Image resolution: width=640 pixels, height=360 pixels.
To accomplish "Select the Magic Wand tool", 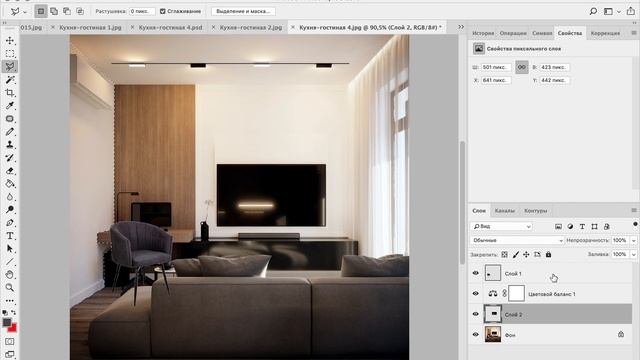I will coord(10,80).
